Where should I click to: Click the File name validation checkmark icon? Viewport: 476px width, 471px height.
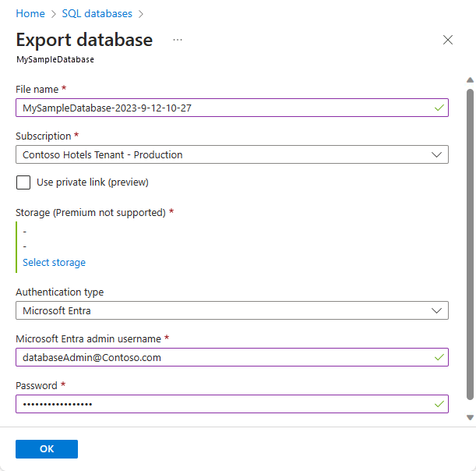pyautogui.click(x=439, y=108)
